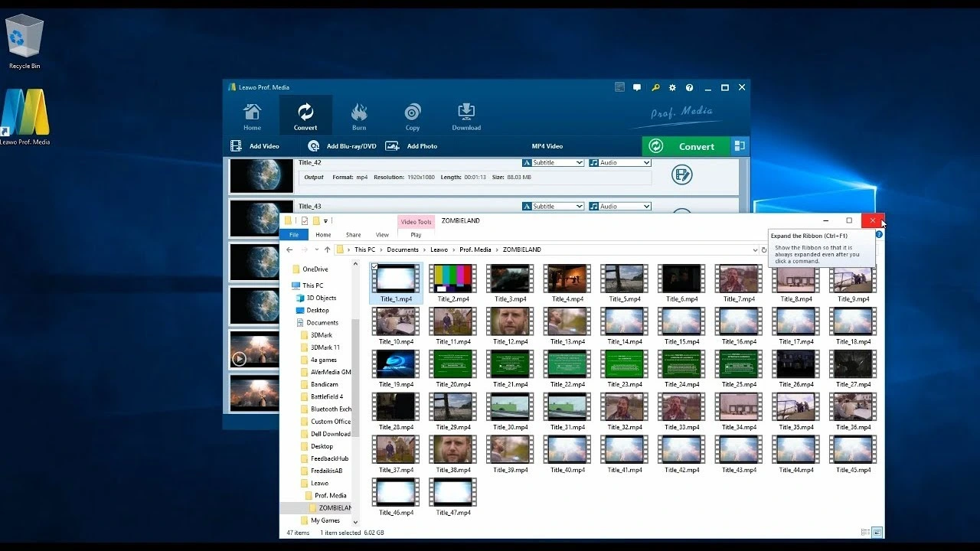The image size is (980, 551).
Task: Click the key registration icon in Leawo
Action: pyautogui.click(x=655, y=88)
